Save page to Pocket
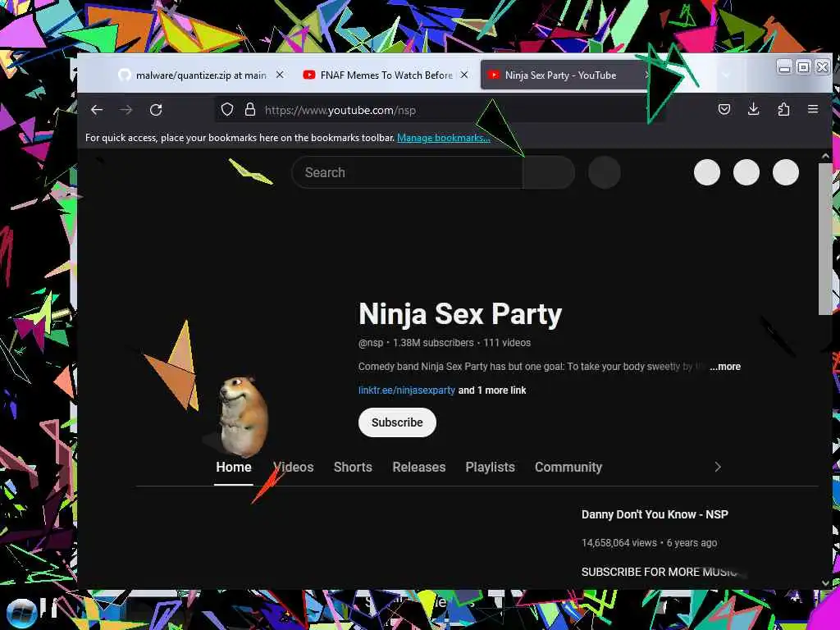Screen dimensions: 840x630 (724, 110)
